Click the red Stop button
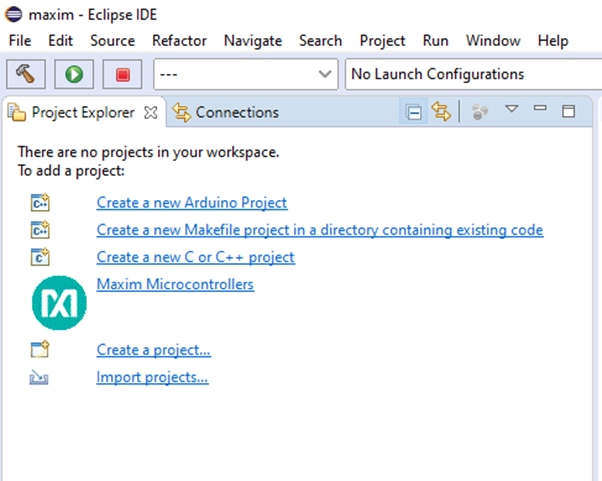This screenshot has width=602, height=481. point(123,75)
